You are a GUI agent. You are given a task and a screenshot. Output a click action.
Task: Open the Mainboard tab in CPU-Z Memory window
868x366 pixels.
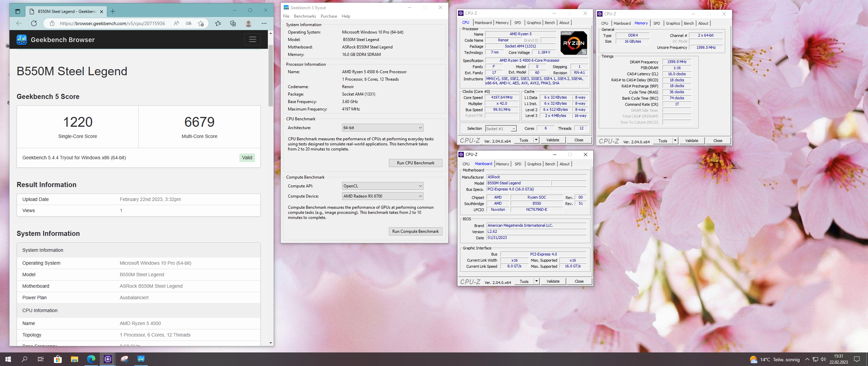(622, 23)
